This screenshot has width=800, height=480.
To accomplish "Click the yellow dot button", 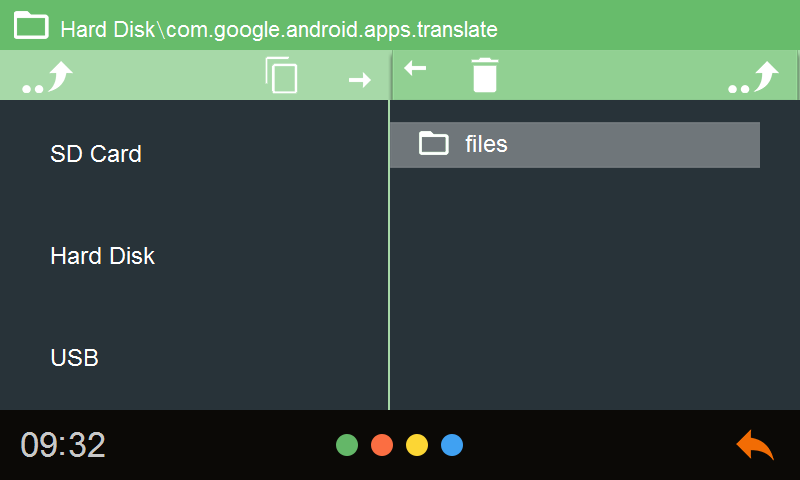I will (x=417, y=445).
